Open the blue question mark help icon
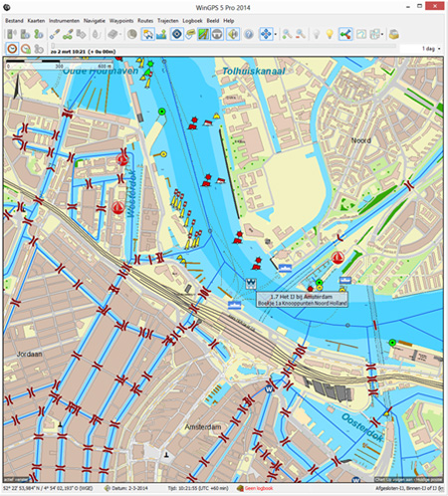Image resolution: width=448 pixels, height=496 pixels. pyautogui.click(x=249, y=34)
